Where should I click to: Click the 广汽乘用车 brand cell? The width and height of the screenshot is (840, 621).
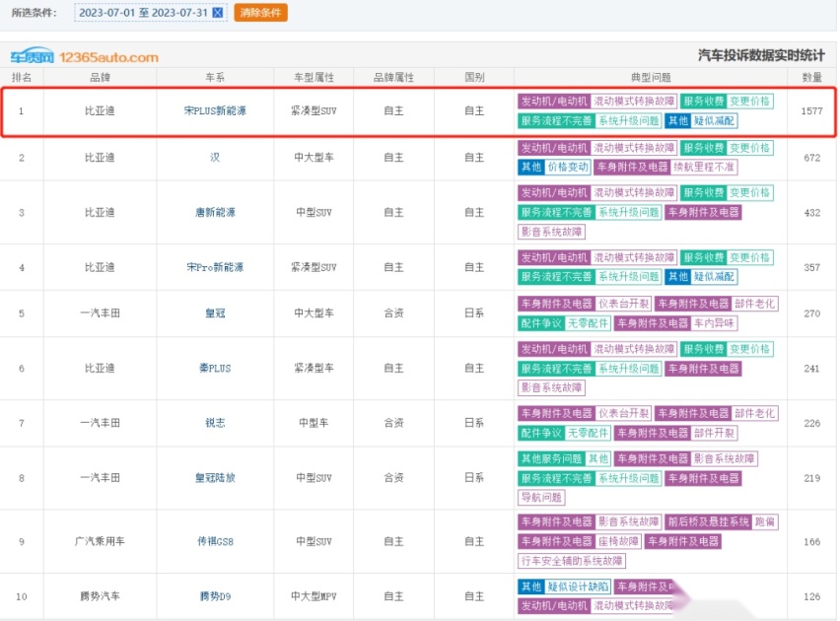coord(100,541)
